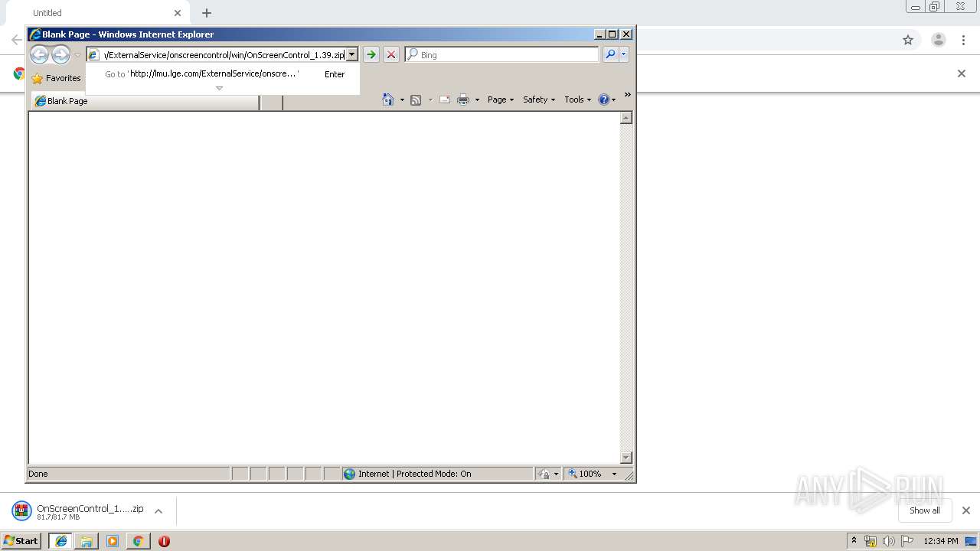Viewport: 980px width, 551px height.
Task: Open the Windows Start menu
Action: coord(21,540)
